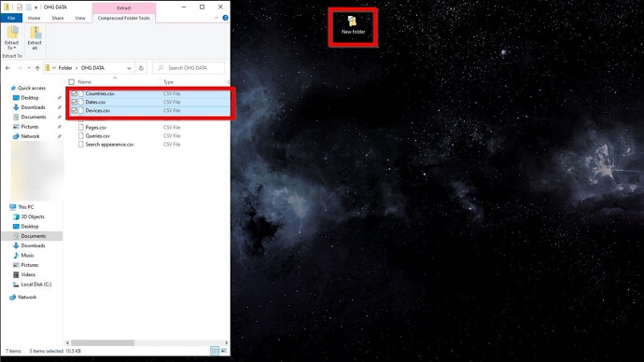Go back using the Back arrow
Screen dimensions: 644x362
tap(7, 68)
